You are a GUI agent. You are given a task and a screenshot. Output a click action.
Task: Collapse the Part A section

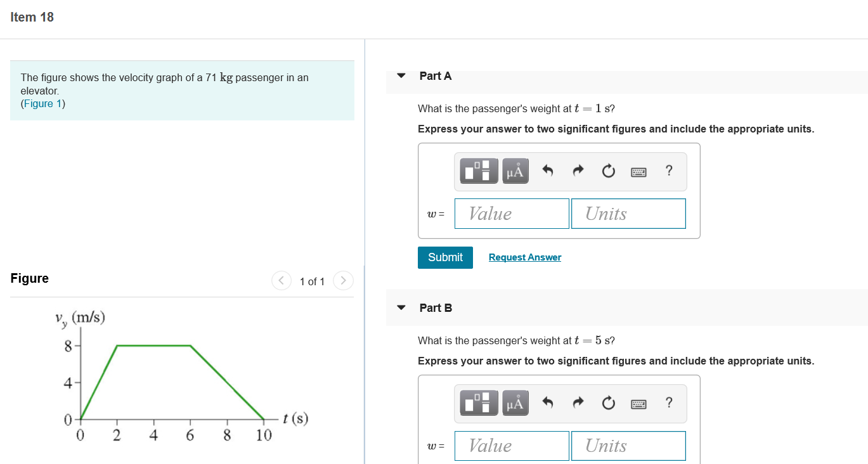401,75
